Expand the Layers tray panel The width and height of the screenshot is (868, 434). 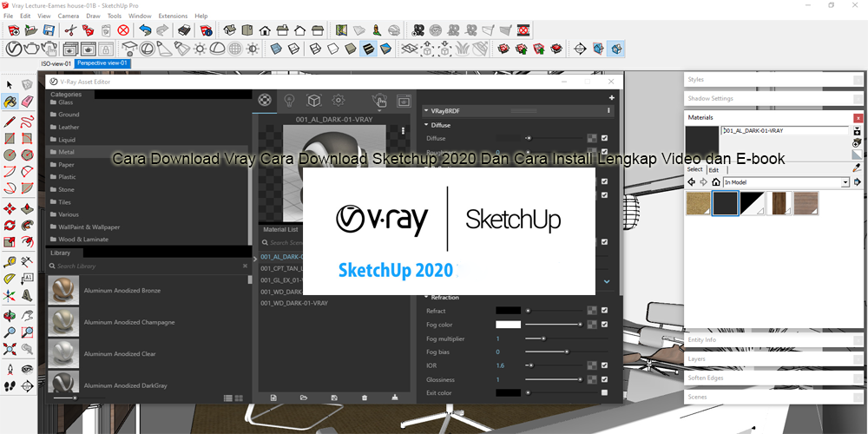(x=774, y=358)
